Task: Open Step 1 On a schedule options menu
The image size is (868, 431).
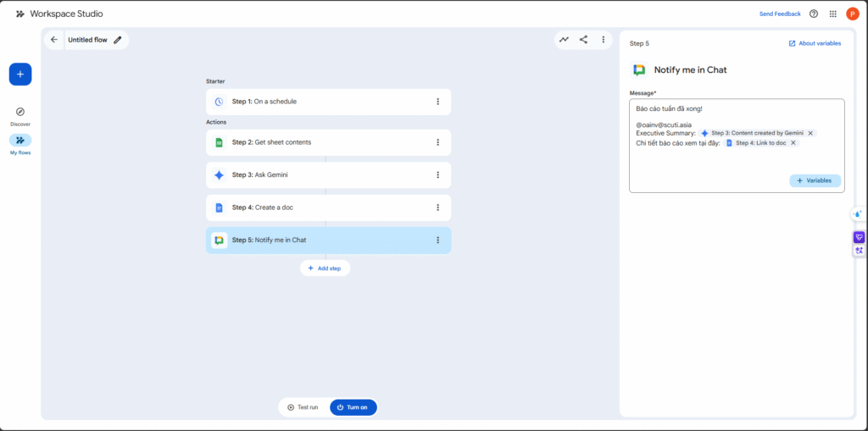Action: point(437,102)
